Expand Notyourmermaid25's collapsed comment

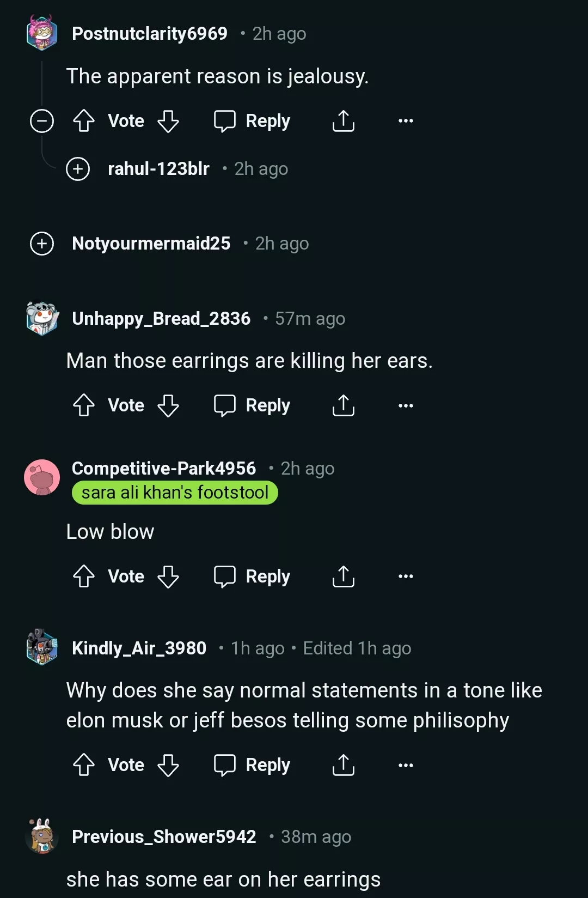point(42,244)
